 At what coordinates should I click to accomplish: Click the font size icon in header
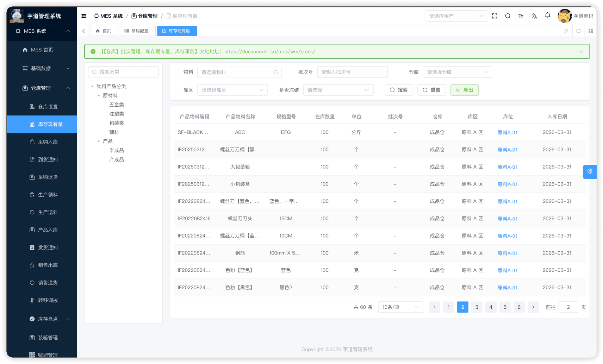(x=521, y=16)
